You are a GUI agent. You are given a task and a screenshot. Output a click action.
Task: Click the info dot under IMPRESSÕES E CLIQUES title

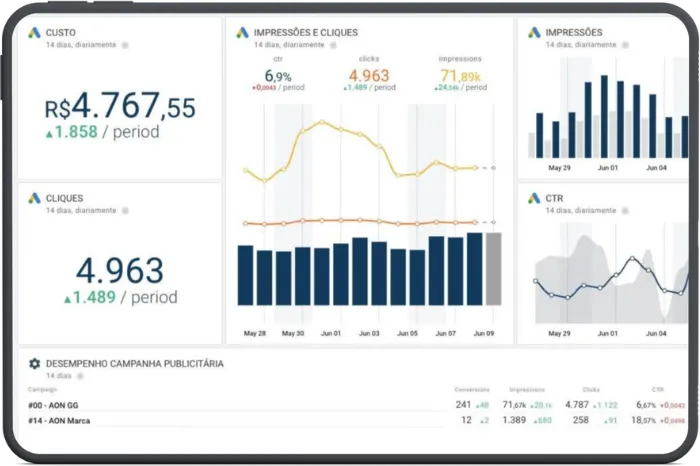pyautogui.click(x=333, y=45)
